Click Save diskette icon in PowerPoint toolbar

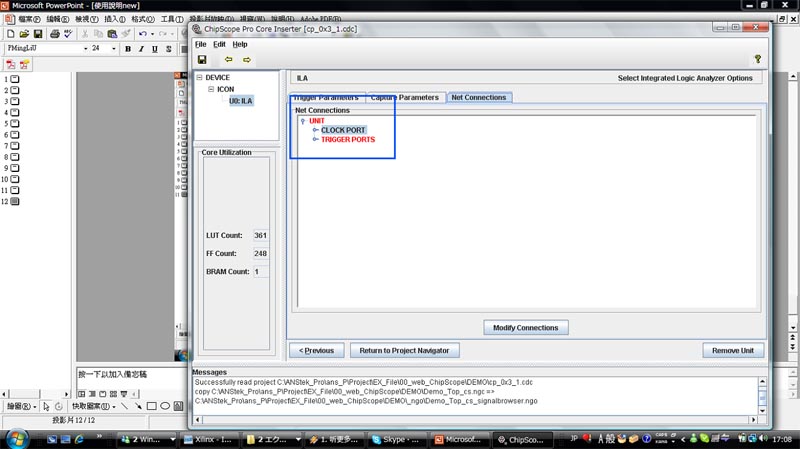[38, 34]
